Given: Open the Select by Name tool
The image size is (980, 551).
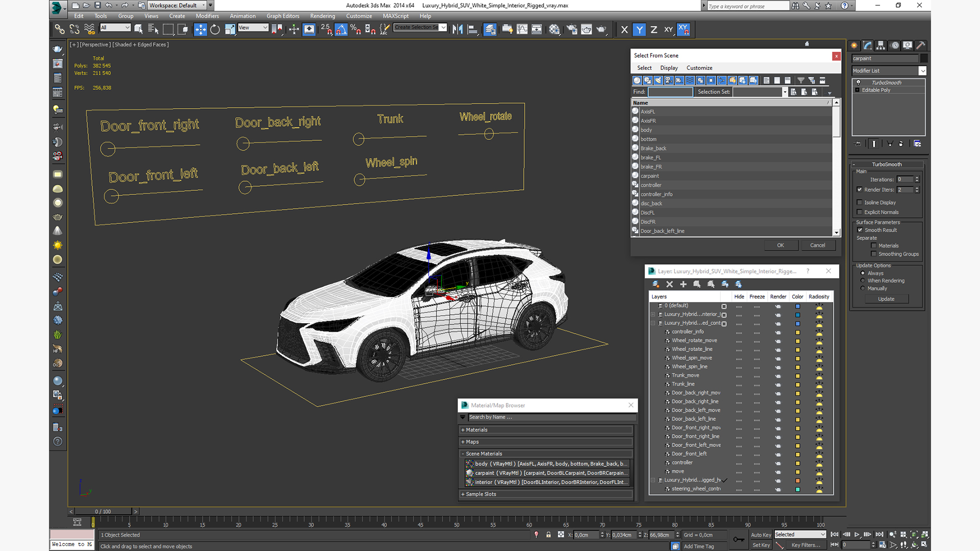Looking at the screenshot, I should 153,30.
